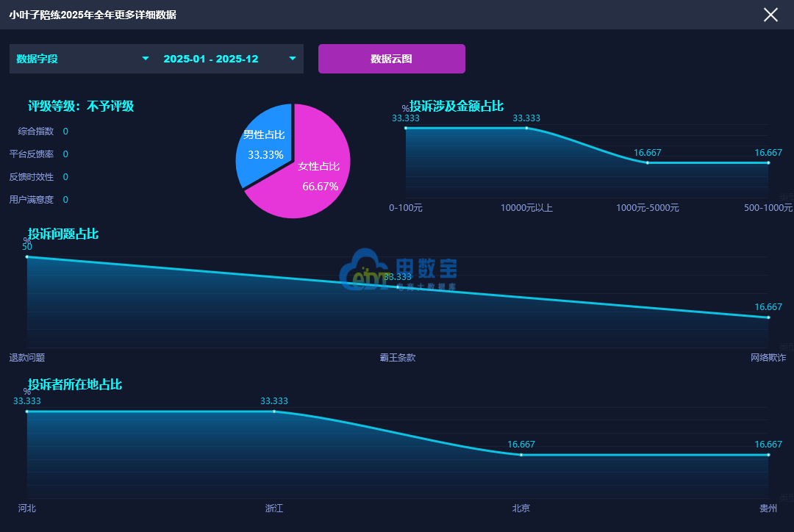
Task: Select the 河北 data point in the location chart
Action: 27,411
